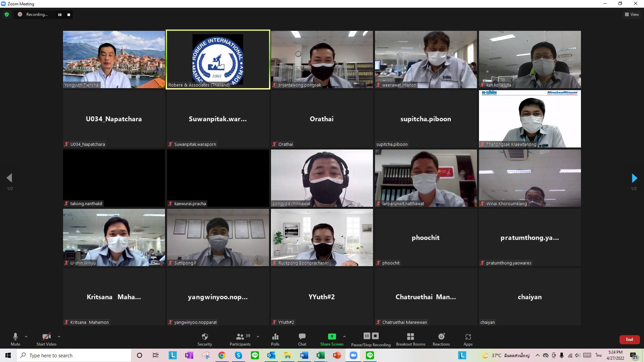The width and height of the screenshot is (644, 362).
Task: Click the weather 37°C taskbar widget
Action: (506, 355)
